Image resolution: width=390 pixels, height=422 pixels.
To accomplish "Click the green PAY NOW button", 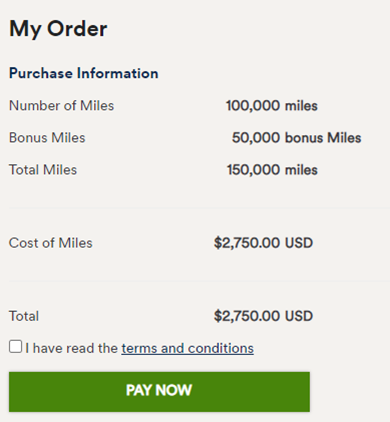I will click(x=159, y=392).
